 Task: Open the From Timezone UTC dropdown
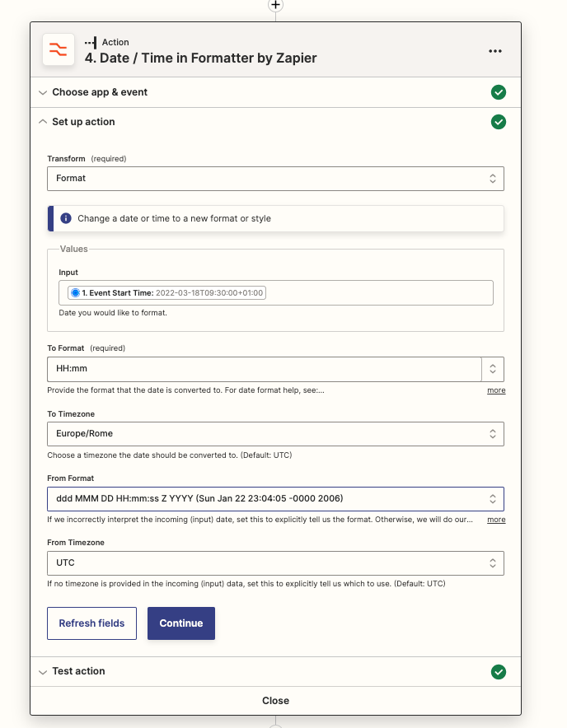(275, 563)
